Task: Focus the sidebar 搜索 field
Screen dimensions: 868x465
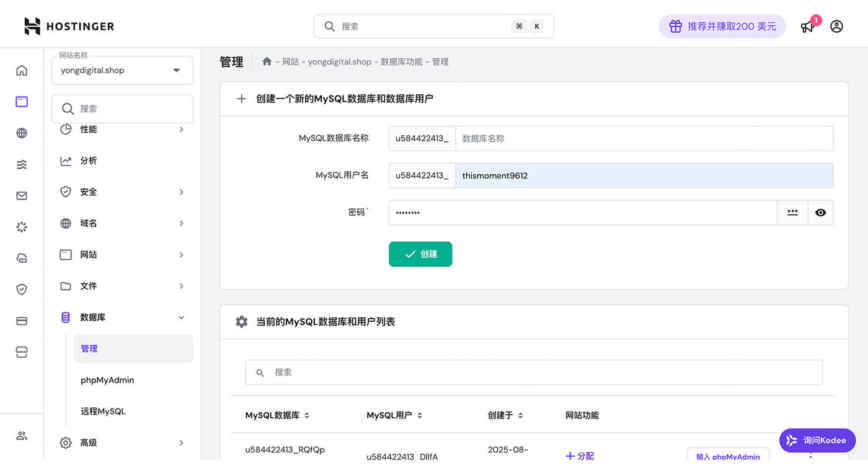Action: point(122,108)
